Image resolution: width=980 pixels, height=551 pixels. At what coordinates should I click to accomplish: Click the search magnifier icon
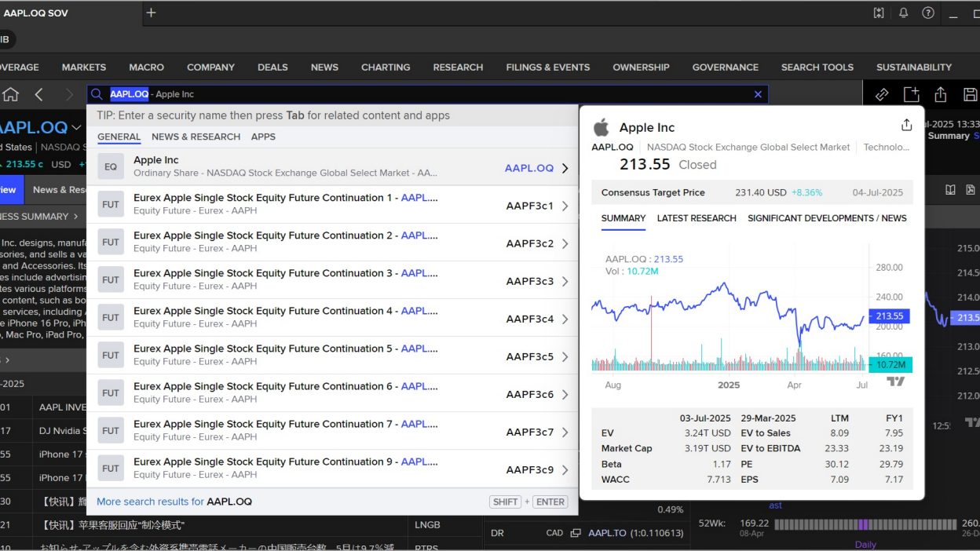point(97,94)
